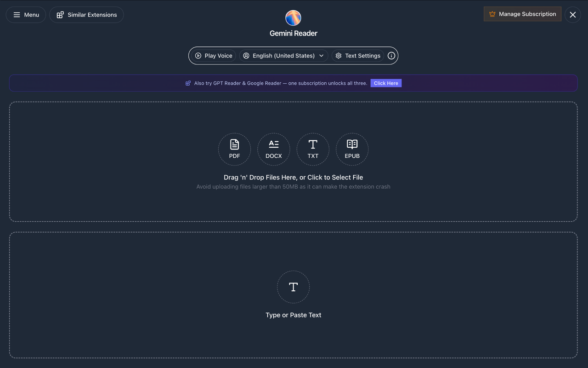Start Play Voice playback
Viewport: 588px width, 368px height.
(214, 56)
